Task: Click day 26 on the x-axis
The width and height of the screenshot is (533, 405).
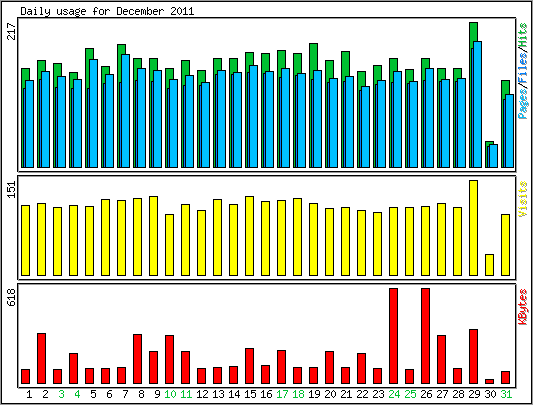Action: pyautogui.click(x=426, y=394)
